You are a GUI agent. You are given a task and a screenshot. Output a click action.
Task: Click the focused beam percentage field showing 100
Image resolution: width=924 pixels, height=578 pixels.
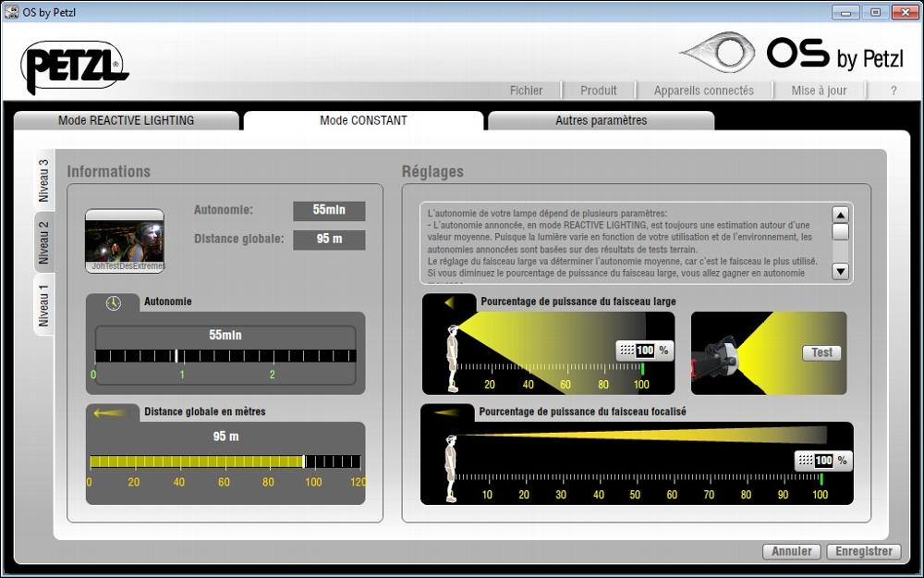[x=824, y=461]
